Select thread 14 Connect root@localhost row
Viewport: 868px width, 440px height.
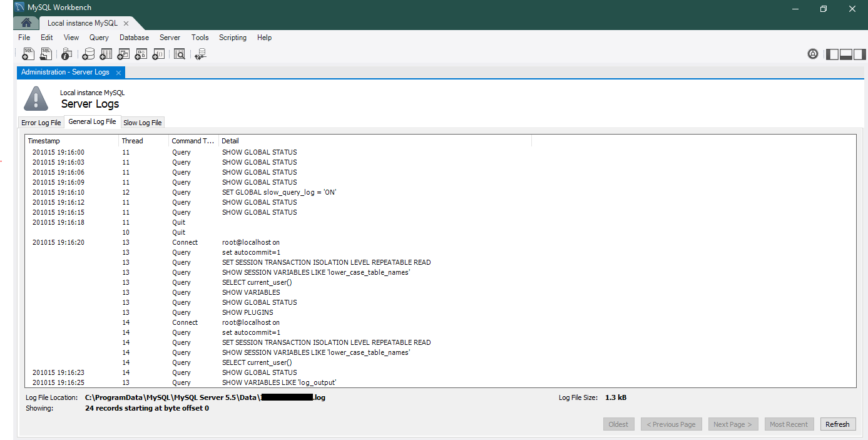tap(440, 322)
